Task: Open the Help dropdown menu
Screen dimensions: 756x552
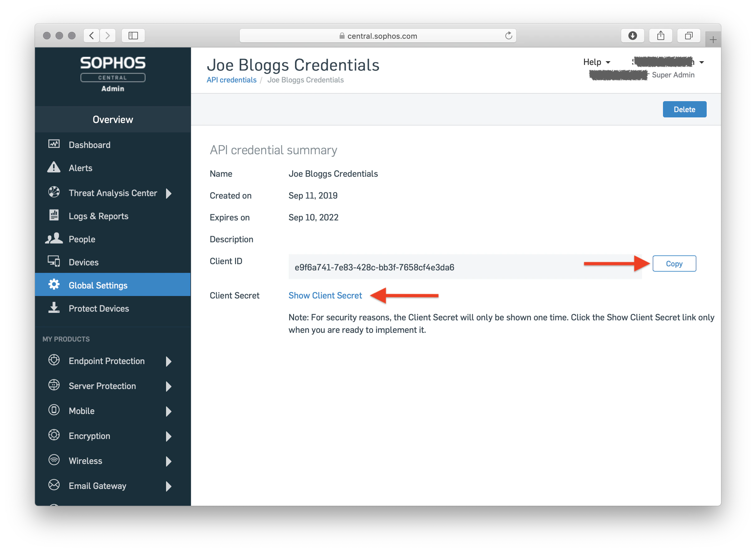Action: click(x=596, y=62)
